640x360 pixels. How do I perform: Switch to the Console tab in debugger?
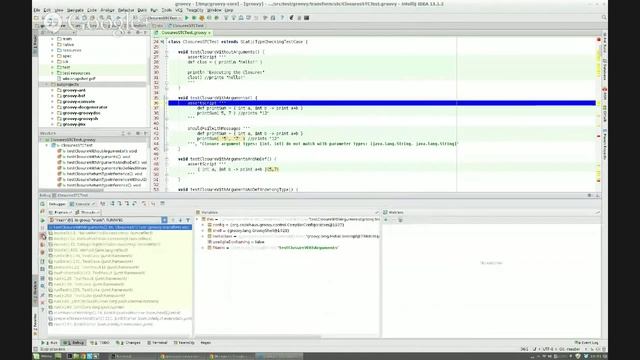[82, 204]
